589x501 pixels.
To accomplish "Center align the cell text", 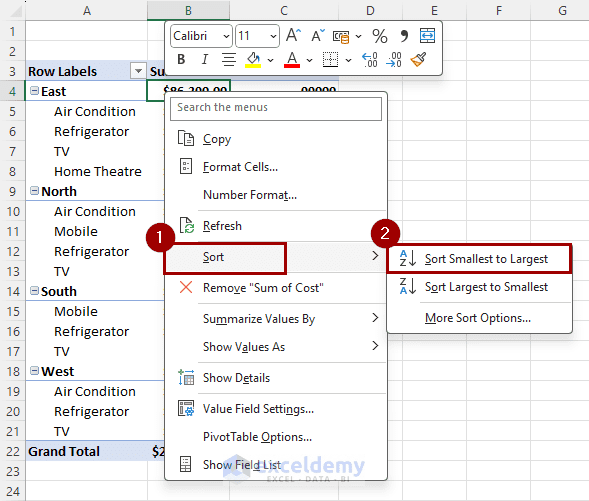I will (228, 59).
